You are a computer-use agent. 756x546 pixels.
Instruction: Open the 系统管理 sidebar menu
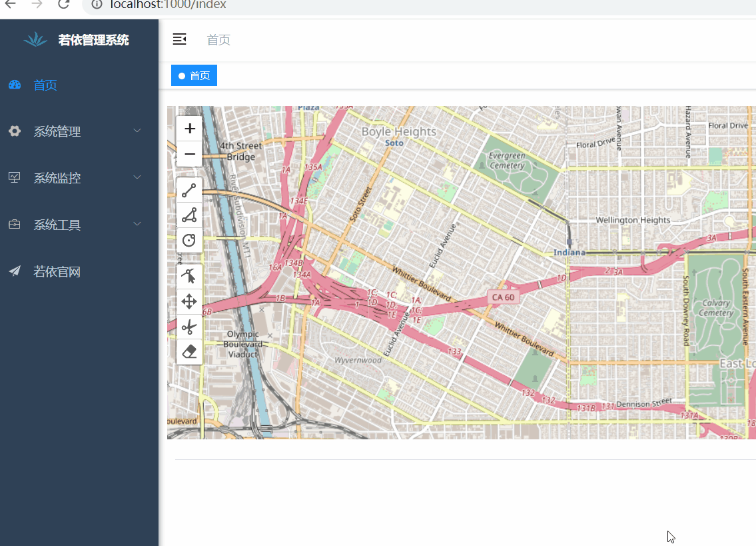tap(79, 131)
